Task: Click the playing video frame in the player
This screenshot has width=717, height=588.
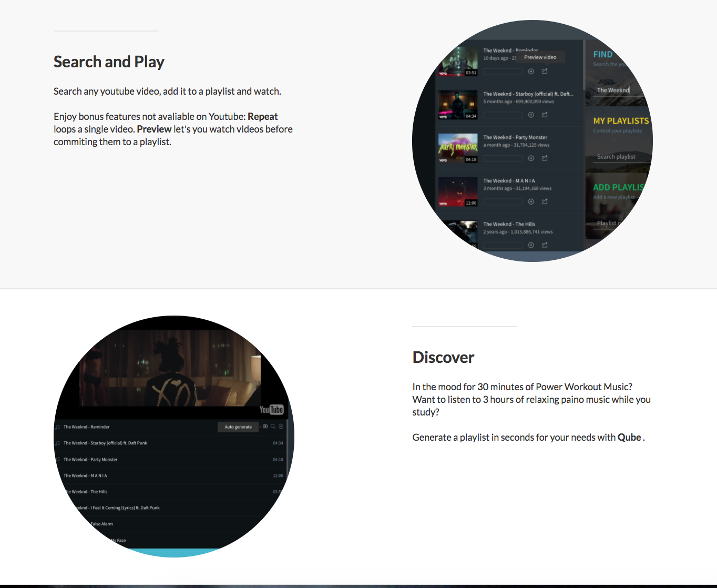Action: click(170, 368)
